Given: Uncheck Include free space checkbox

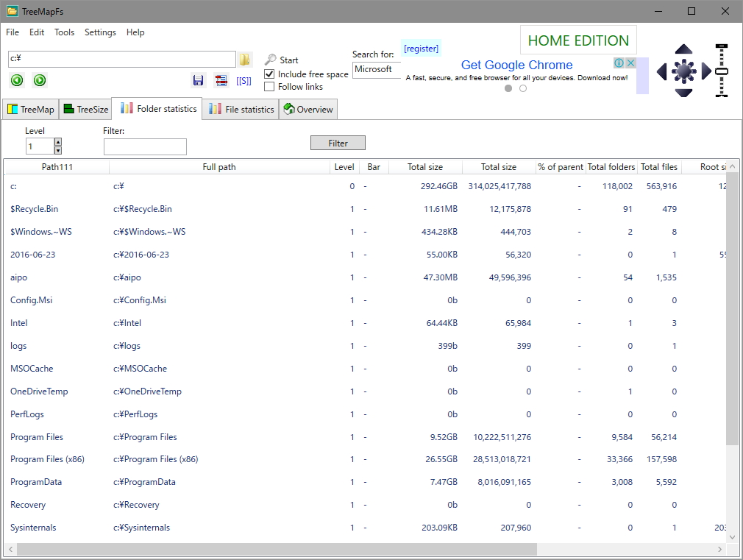Looking at the screenshot, I should pos(269,74).
